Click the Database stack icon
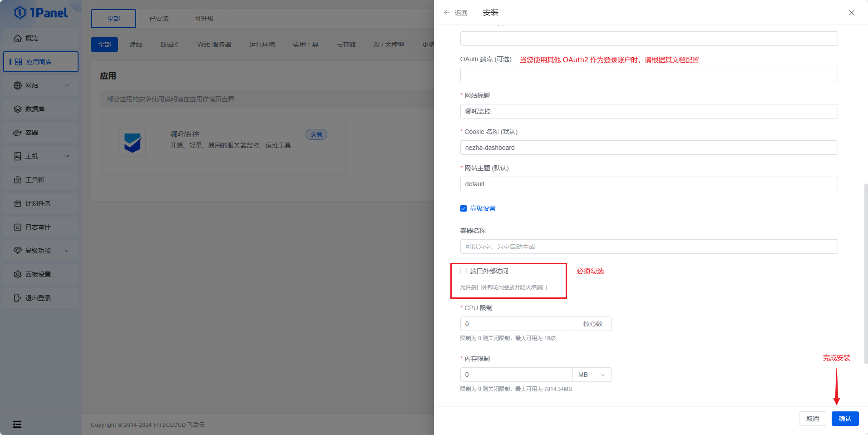This screenshot has width=868, height=435. pyautogui.click(x=18, y=109)
